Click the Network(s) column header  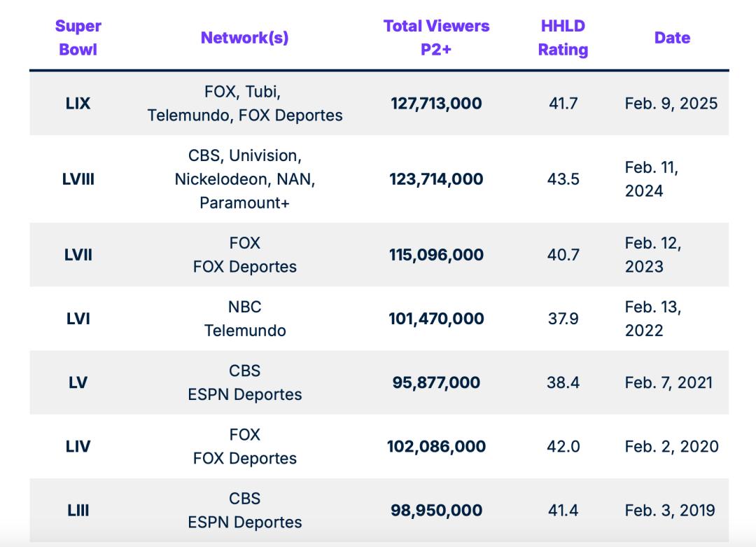point(244,38)
